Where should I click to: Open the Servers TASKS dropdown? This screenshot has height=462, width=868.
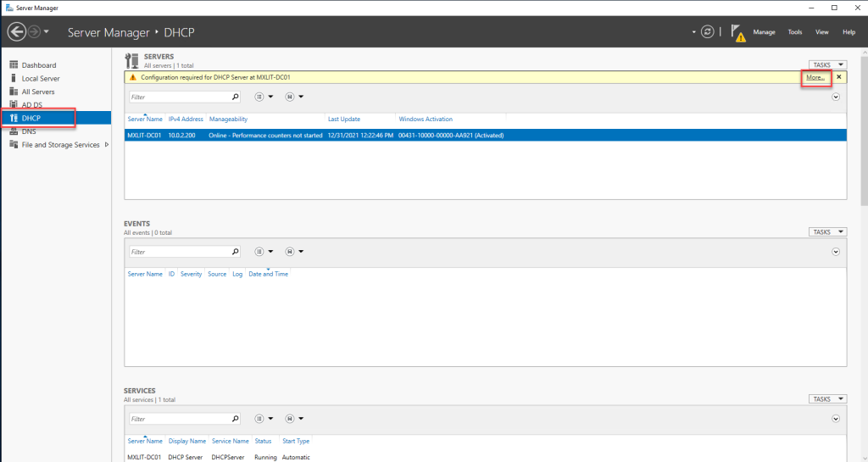827,64
